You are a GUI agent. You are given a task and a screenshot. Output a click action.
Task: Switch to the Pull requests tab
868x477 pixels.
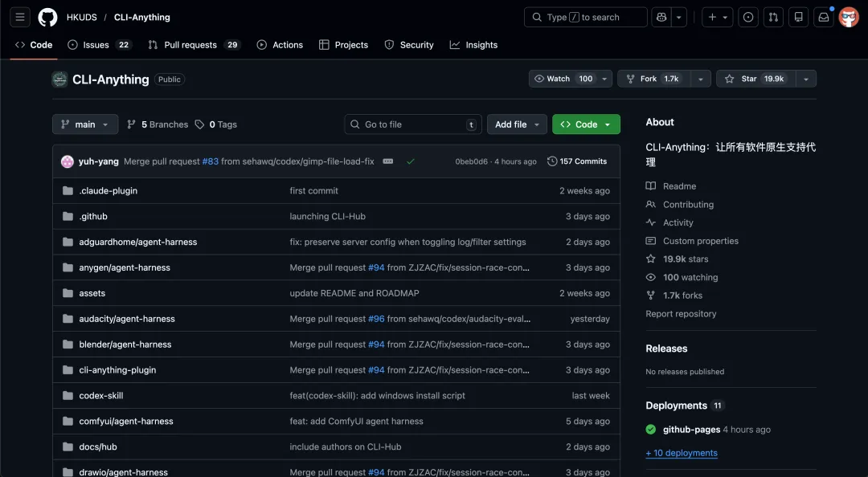[x=194, y=45]
